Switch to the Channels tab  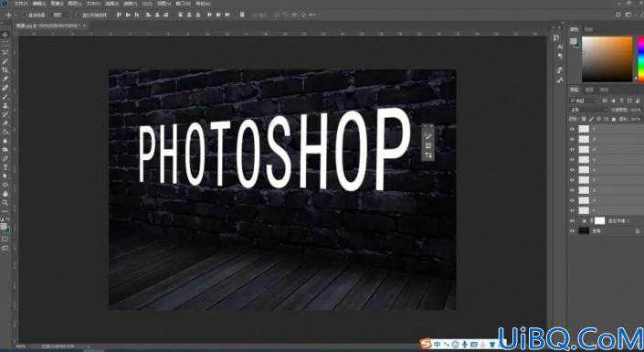tap(589, 90)
